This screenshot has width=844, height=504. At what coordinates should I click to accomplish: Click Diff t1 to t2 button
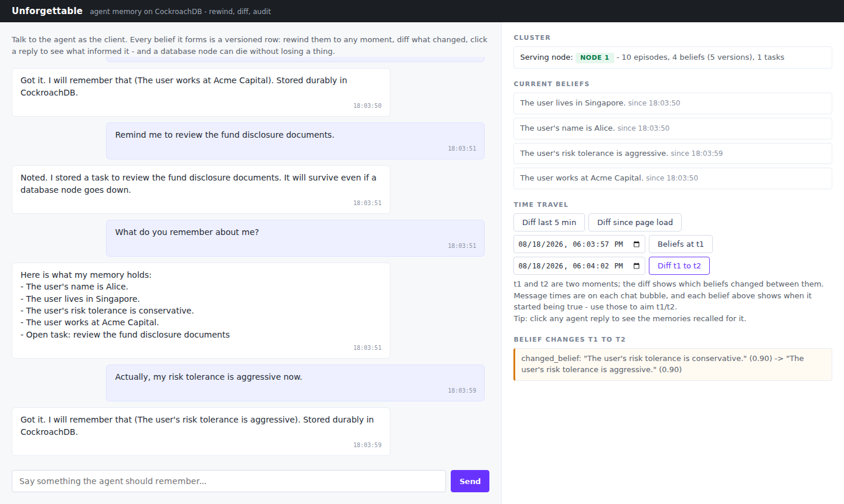[x=679, y=266]
